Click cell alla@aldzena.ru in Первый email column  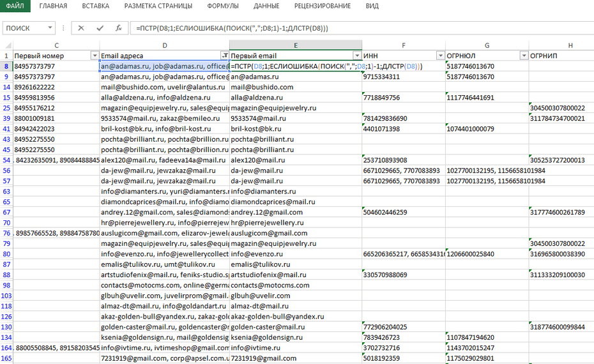tap(296, 98)
